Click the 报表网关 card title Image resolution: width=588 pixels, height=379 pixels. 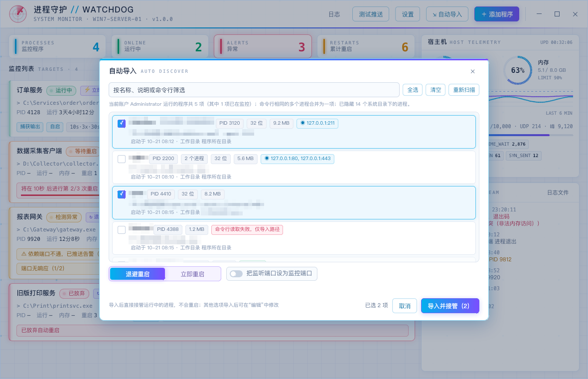click(29, 217)
